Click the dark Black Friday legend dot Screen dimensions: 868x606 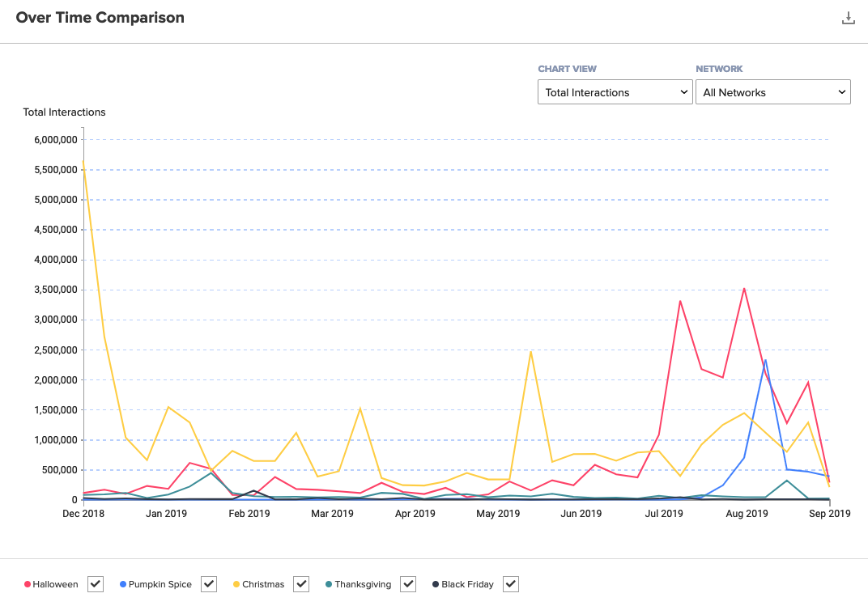[435, 584]
